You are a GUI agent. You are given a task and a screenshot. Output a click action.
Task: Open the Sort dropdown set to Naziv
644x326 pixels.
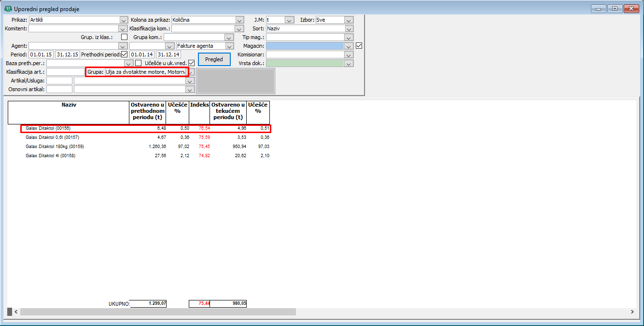349,29
